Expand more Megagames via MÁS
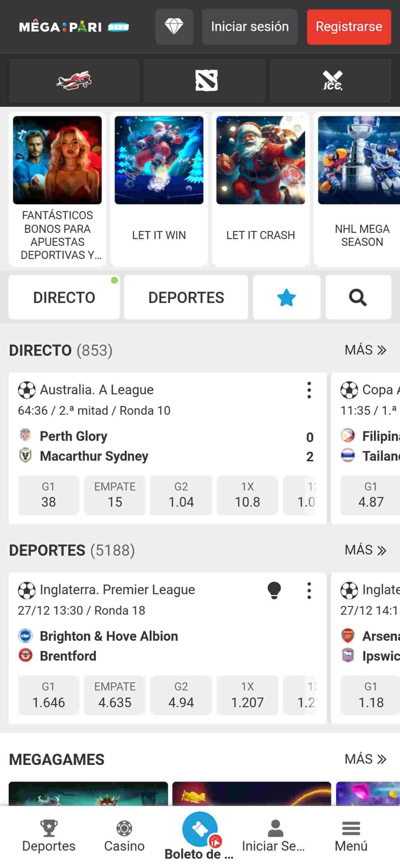 pyautogui.click(x=365, y=759)
